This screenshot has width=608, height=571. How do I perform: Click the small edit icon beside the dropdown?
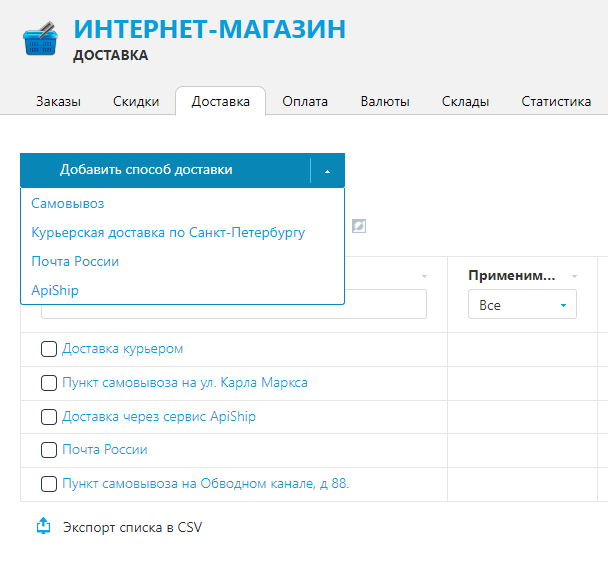(359, 226)
